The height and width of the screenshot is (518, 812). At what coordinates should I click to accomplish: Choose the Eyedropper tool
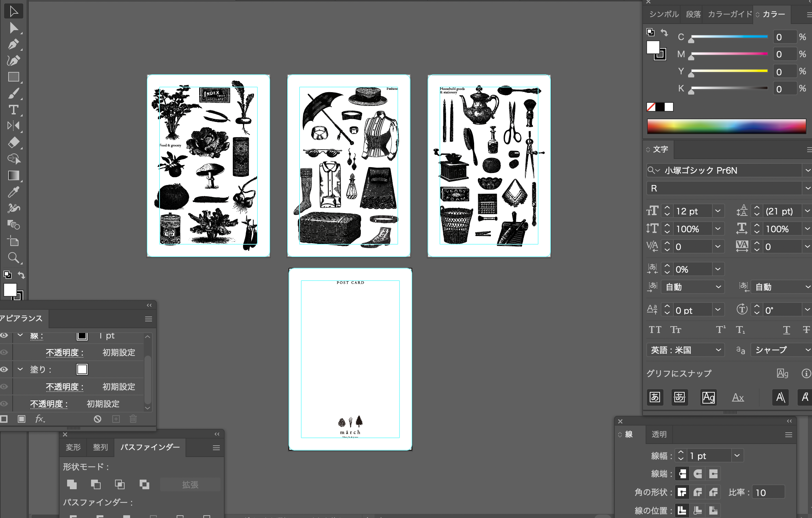click(x=13, y=192)
